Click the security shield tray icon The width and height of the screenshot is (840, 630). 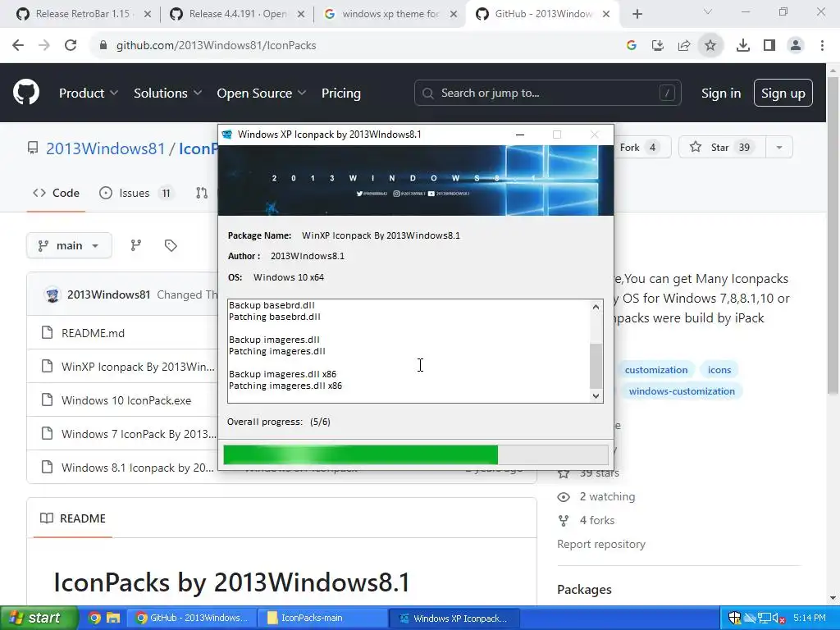click(x=734, y=618)
